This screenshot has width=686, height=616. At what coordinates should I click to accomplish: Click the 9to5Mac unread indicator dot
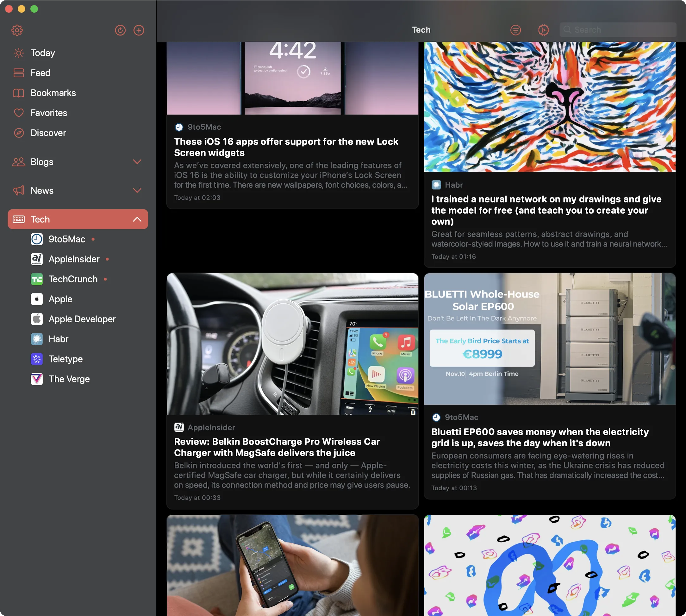coord(93,239)
